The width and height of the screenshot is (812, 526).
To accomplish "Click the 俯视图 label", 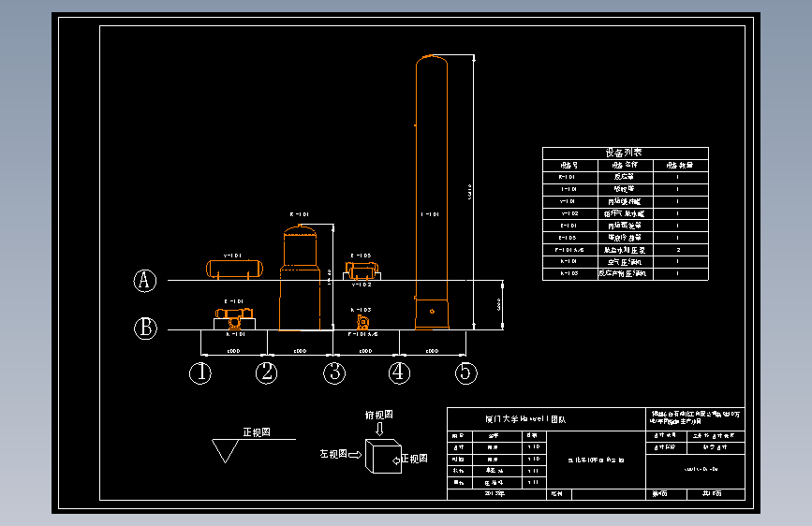I will pos(379,416).
